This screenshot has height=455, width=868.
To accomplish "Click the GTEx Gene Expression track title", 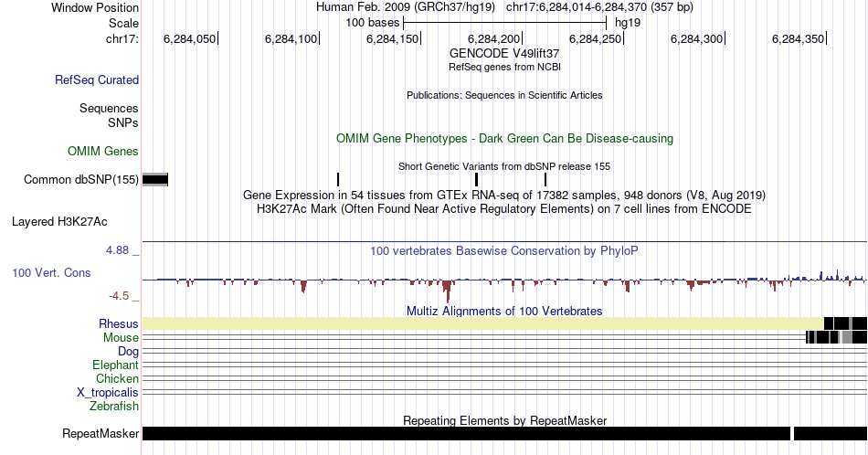I will 504,195.
